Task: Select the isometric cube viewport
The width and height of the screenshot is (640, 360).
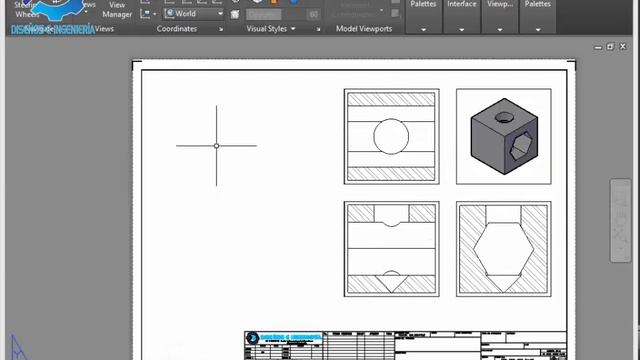Action: click(504, 136)
